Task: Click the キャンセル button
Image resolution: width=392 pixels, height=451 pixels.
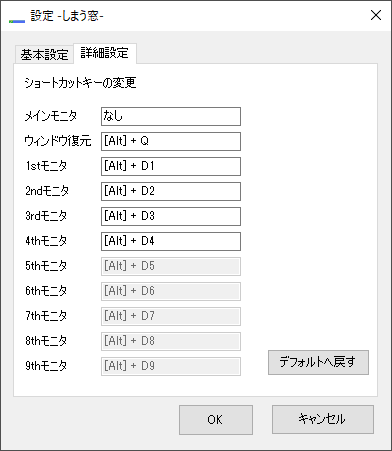Action: click(x=323, y=419)
